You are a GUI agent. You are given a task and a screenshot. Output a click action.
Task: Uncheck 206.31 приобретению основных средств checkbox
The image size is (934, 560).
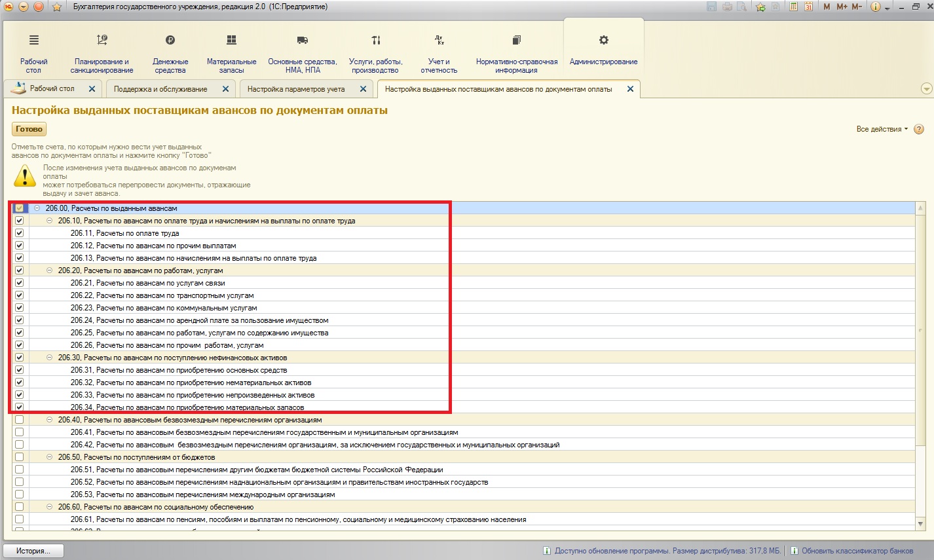click(19, 370)
